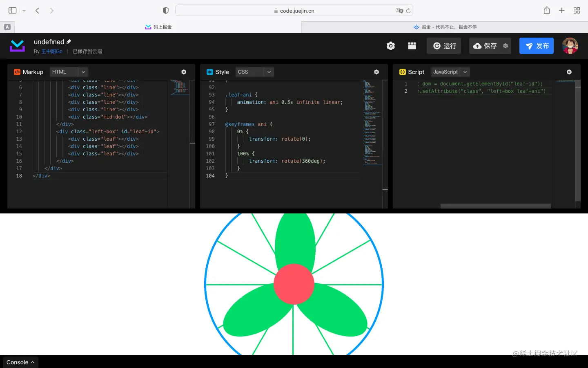Click the Markup panel HTML icon

[x=17, y=72]
